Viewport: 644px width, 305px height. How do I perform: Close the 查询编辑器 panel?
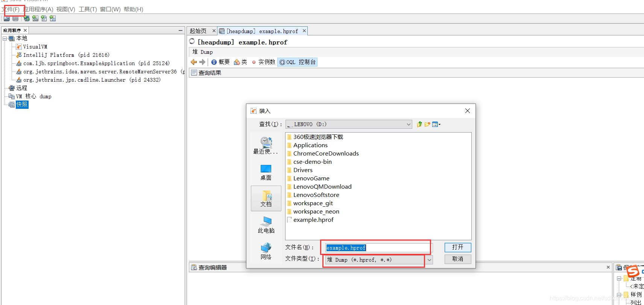point(608,267)
